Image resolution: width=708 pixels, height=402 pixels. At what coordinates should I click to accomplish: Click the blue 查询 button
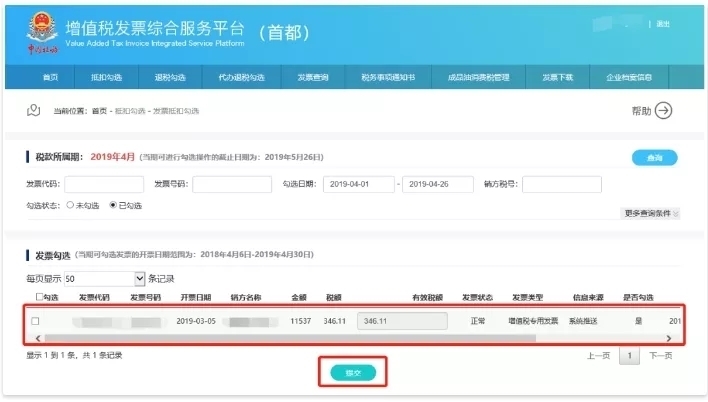coord(655,158)
